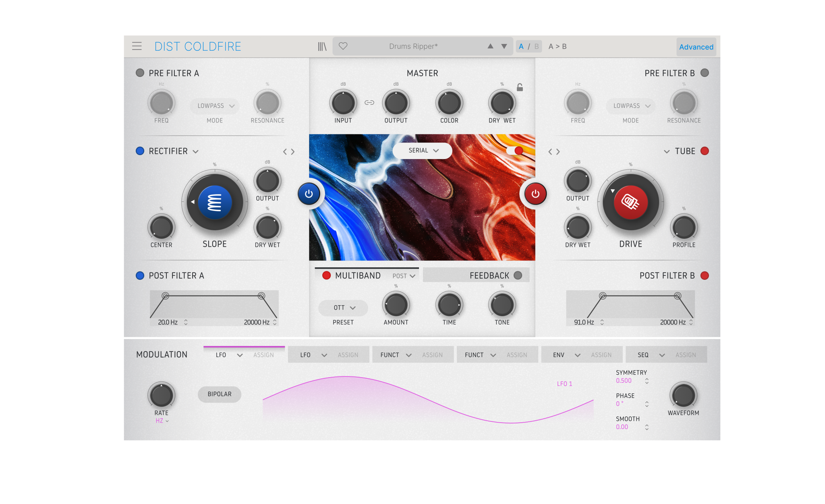Viewport: 825px width, 504px height.
Task: Click the dry wet lock icon
Action: (520, 87)
